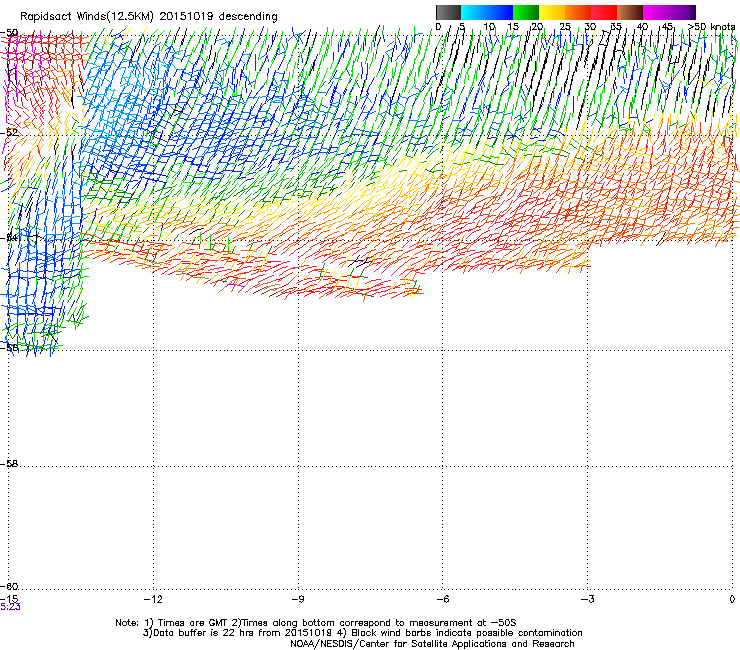Image resolution: width=740 pixels, height=650 pixels.
Task: Click the NOAA/NESDIS credit line
Action: (x=432, y=644)
